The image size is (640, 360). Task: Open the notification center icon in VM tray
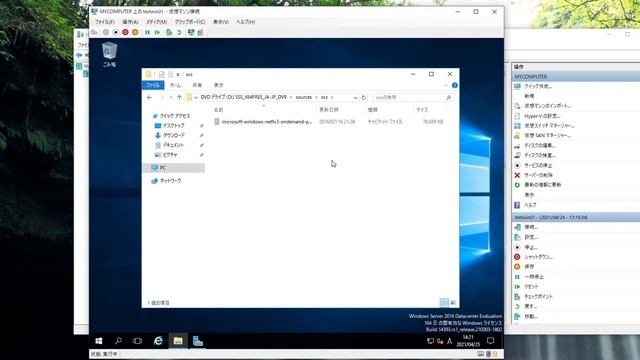(x=490, y=341)
